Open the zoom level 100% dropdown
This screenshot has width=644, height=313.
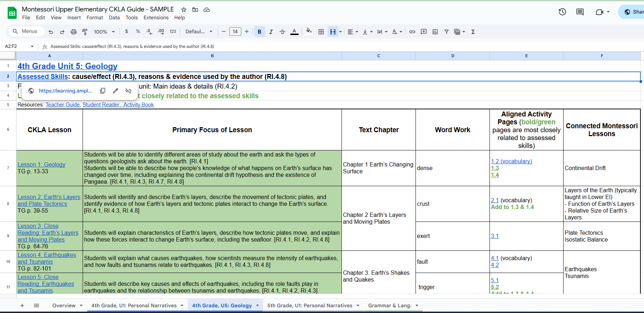click(104, 32)
